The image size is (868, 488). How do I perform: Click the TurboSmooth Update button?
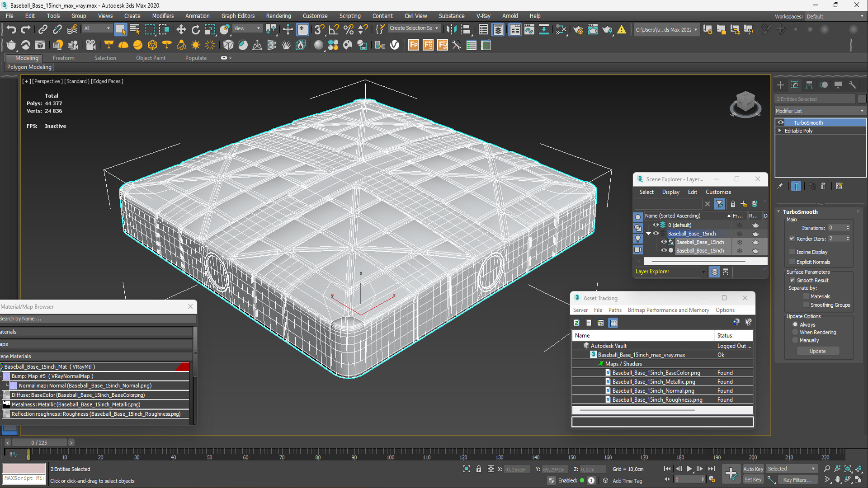[817, 351]
